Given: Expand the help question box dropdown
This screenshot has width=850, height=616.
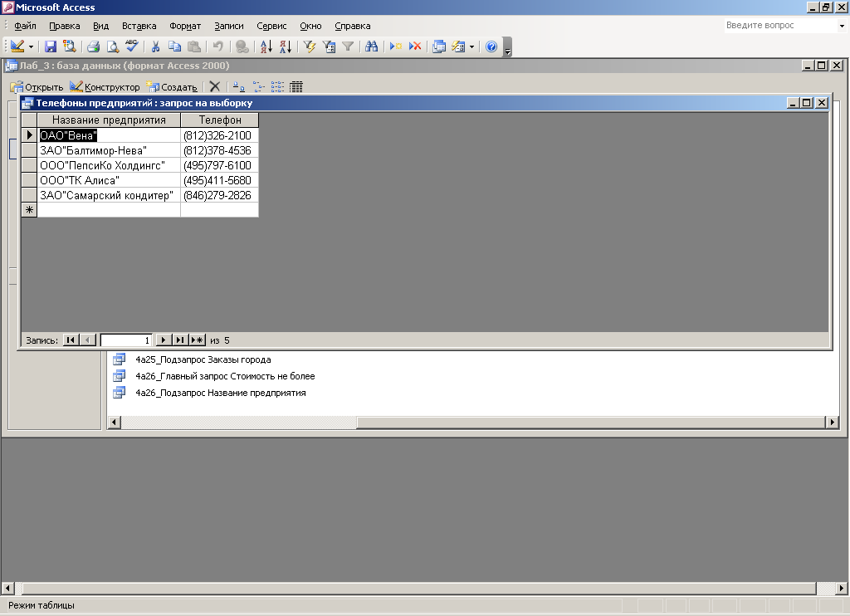Looking at the screenshot, I should pos(842,26).
